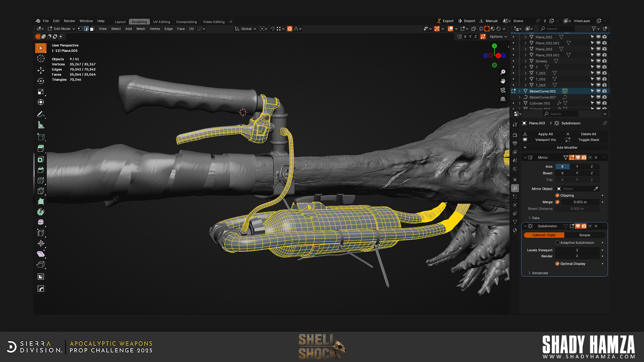Select the Move tool in toolbar
Screen dimensions: 644x362
[41, 70]
